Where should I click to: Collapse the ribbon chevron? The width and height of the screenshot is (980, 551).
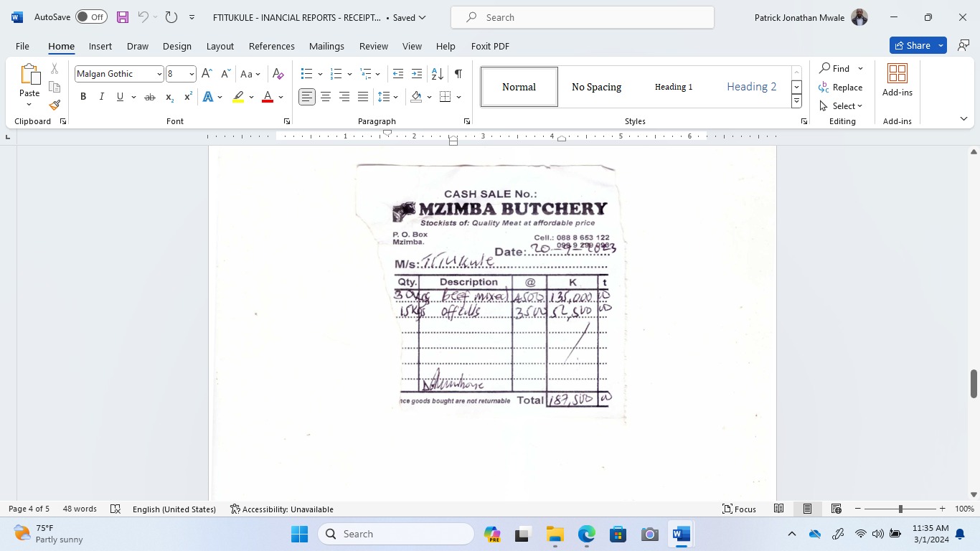(x=963, y=118)
